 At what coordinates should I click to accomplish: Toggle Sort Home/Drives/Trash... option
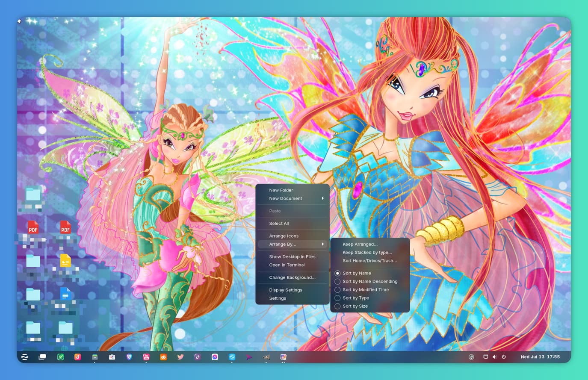[370, 261]
